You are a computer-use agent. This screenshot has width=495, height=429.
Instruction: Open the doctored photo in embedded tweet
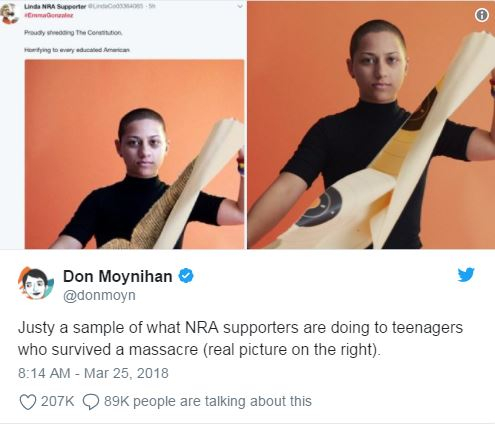click(135, 154)
